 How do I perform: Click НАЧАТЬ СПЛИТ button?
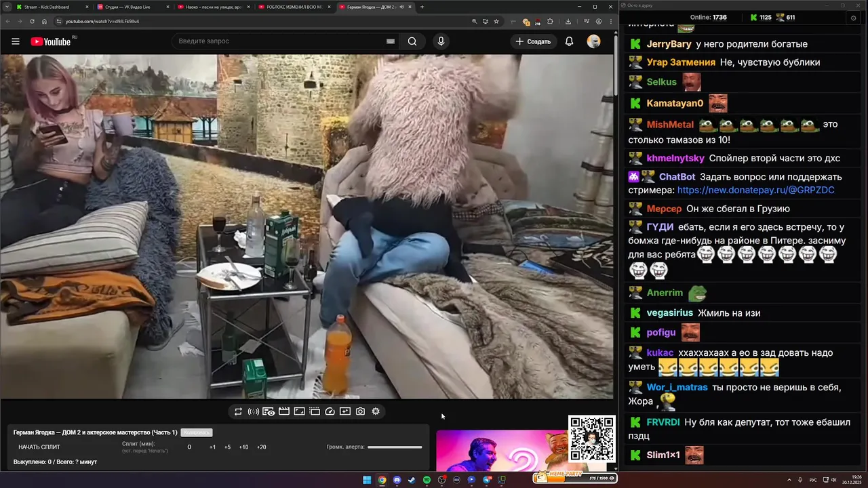click(x=39, y=447)
